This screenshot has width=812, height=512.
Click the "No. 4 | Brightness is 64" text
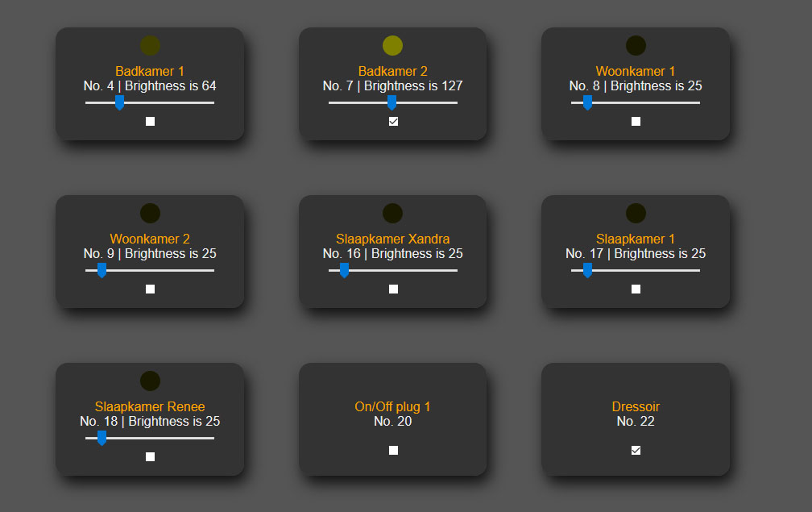tap(150, 86)
